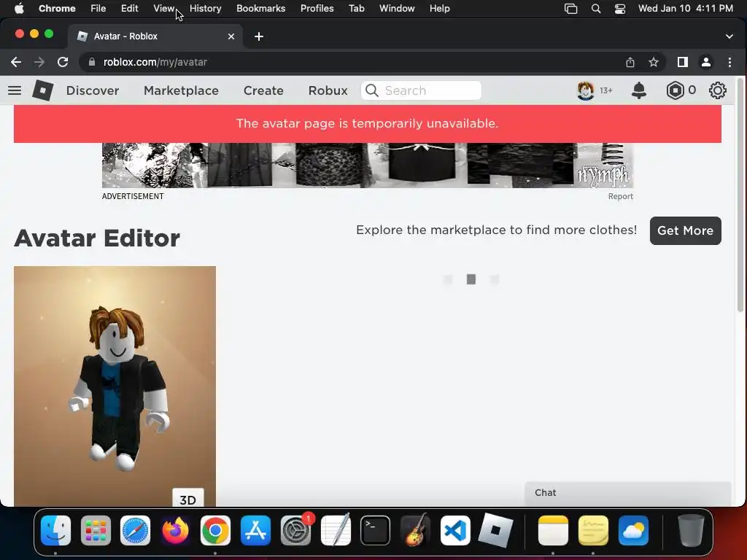Open the notifications bell
This screenshot has width=747, height=560.
[639, 90]
